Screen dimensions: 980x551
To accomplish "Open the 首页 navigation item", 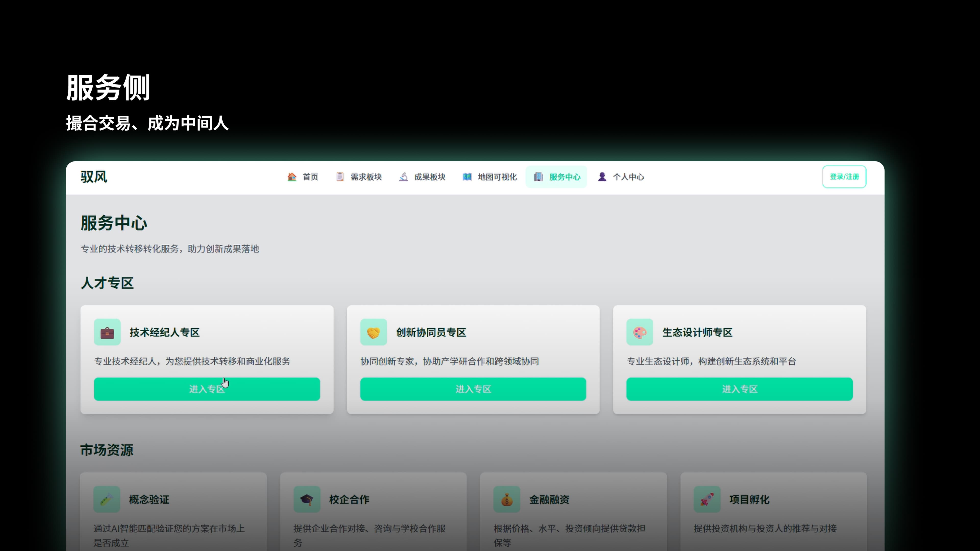I will [303, 177].
